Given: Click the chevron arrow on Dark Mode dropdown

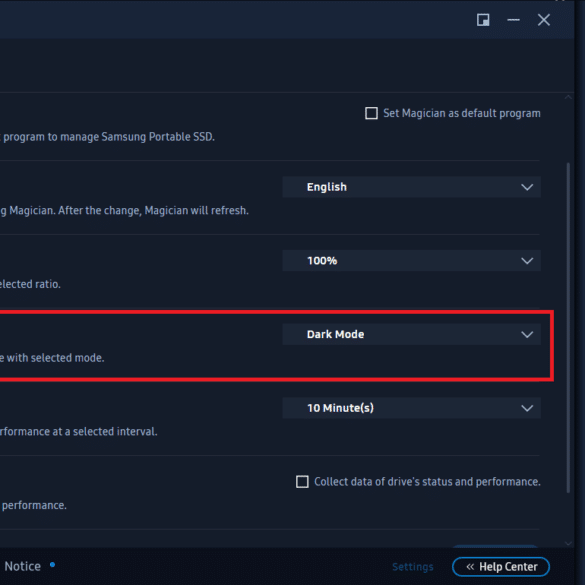Looking at the screenshot, I should pyautogui.click(x=527, y=334).
